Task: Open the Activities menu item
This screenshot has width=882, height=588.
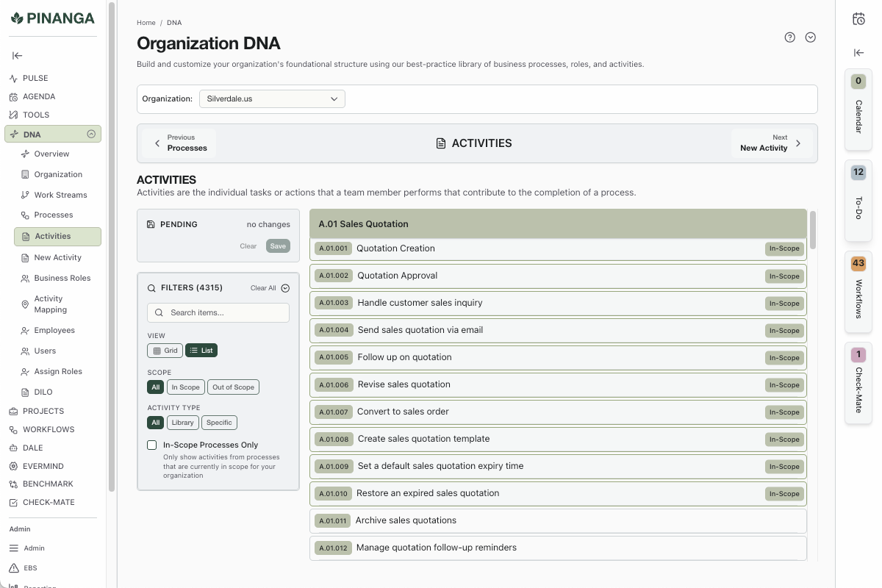Action: pos(57,237)
